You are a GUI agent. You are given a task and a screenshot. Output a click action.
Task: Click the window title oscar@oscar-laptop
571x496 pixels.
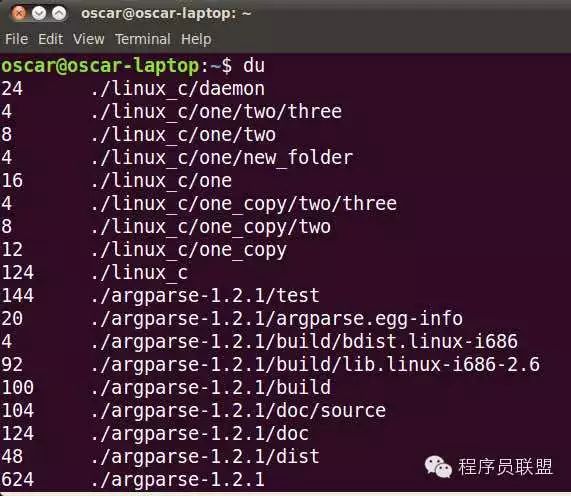(166, 13)
